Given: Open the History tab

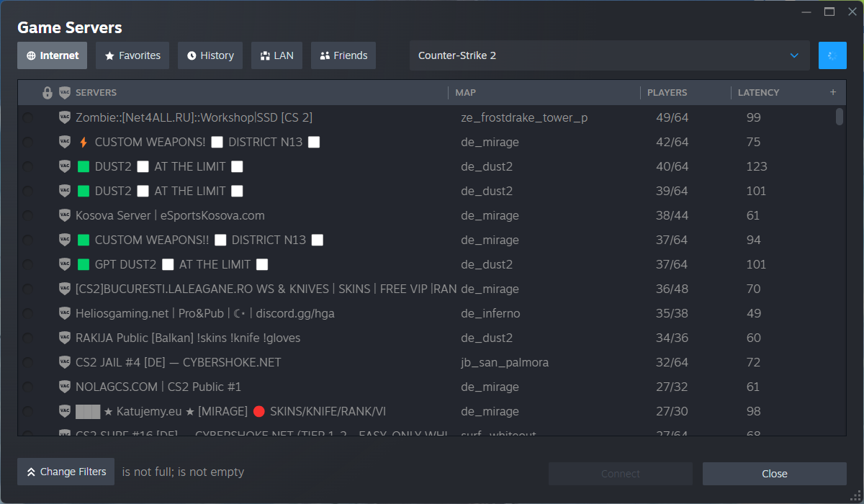Looking at the screenshot, I should click(210, 55).
